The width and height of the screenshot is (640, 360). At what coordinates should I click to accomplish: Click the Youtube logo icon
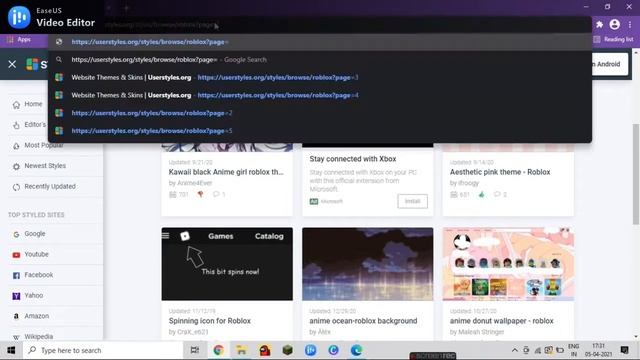coord(16,255)
